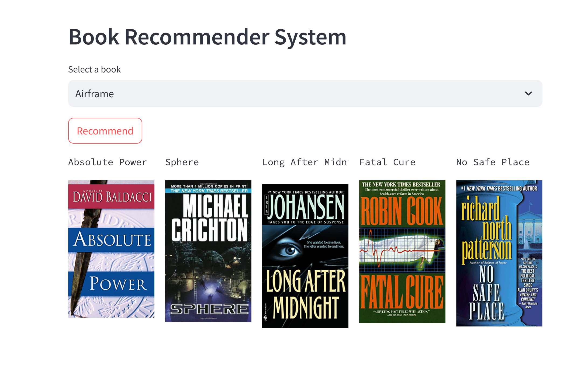
Task: Click the Absolute Power title text
Action: 108,162
